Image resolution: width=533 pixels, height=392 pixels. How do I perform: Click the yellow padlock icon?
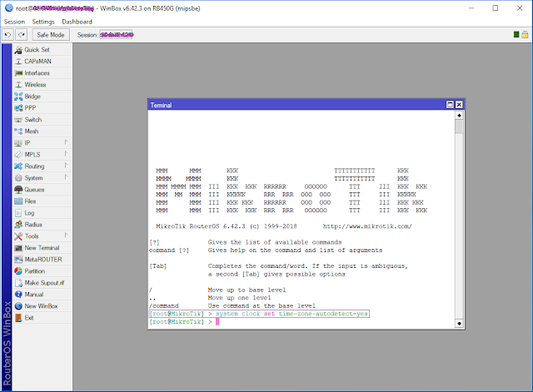(x=525, y=35)
